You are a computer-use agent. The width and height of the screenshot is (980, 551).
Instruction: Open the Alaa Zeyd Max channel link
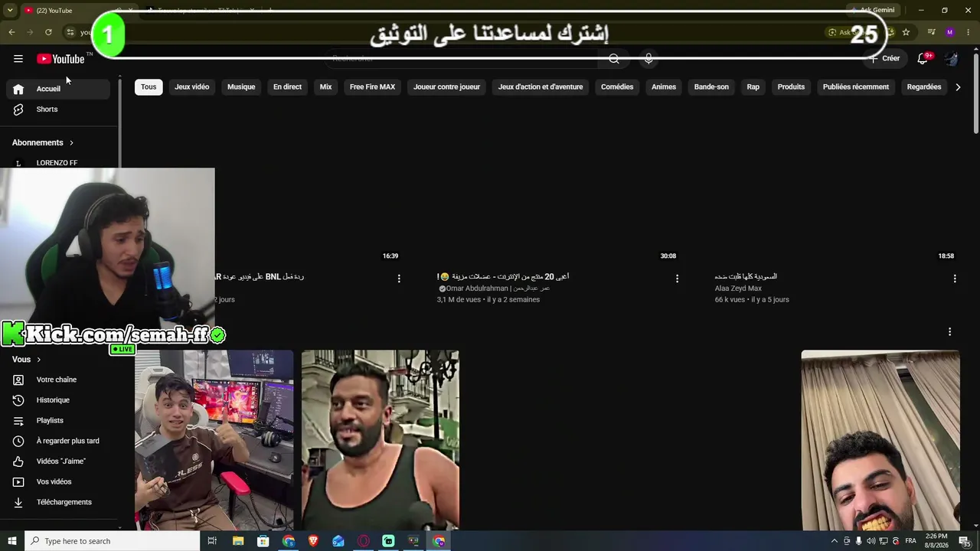click(738, 289)
